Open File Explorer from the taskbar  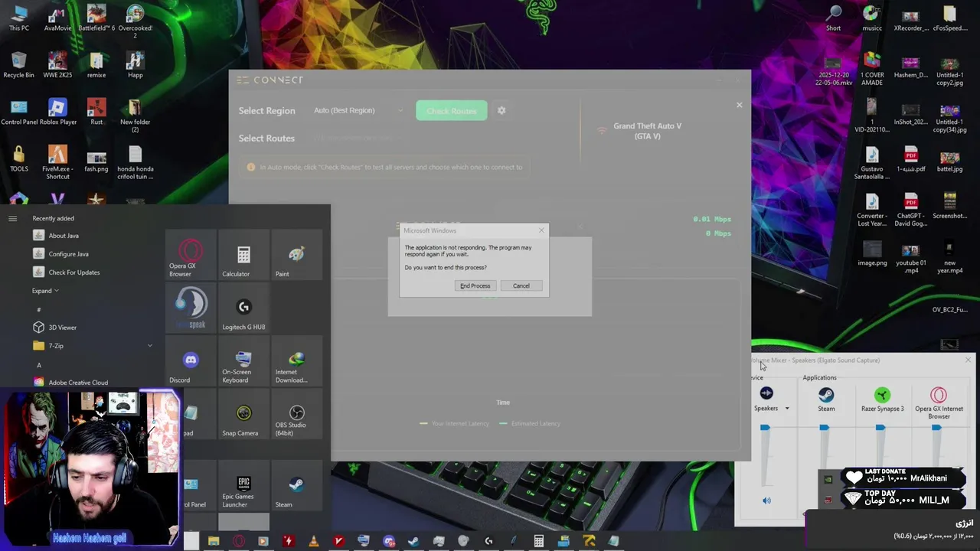pyautogui.click(x=214, y=541)
